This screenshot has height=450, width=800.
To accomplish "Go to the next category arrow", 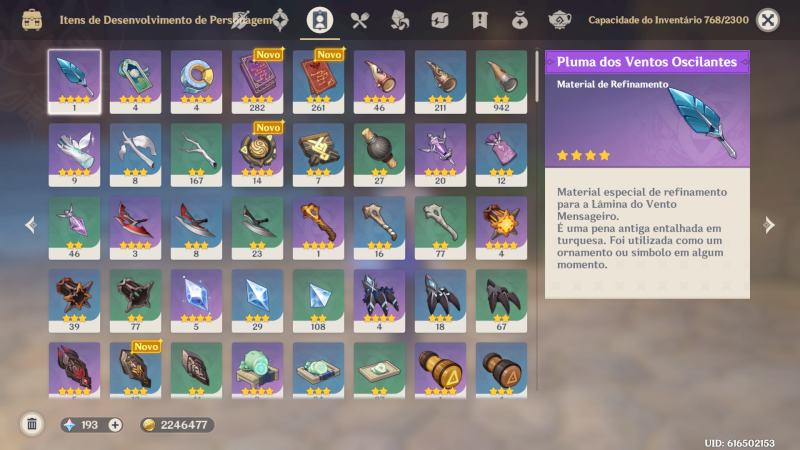I will [769, 224].
